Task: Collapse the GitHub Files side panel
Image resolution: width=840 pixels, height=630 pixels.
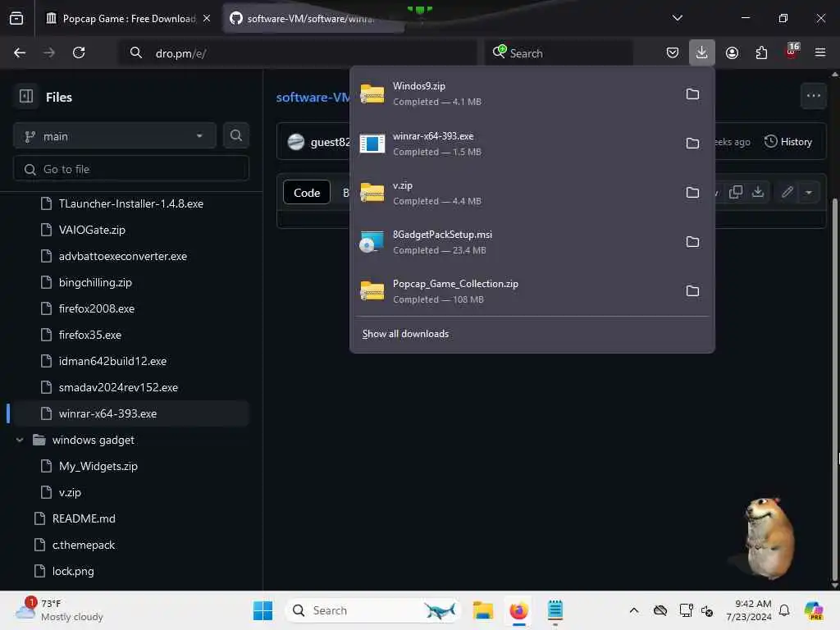Action: click(25, 97)
